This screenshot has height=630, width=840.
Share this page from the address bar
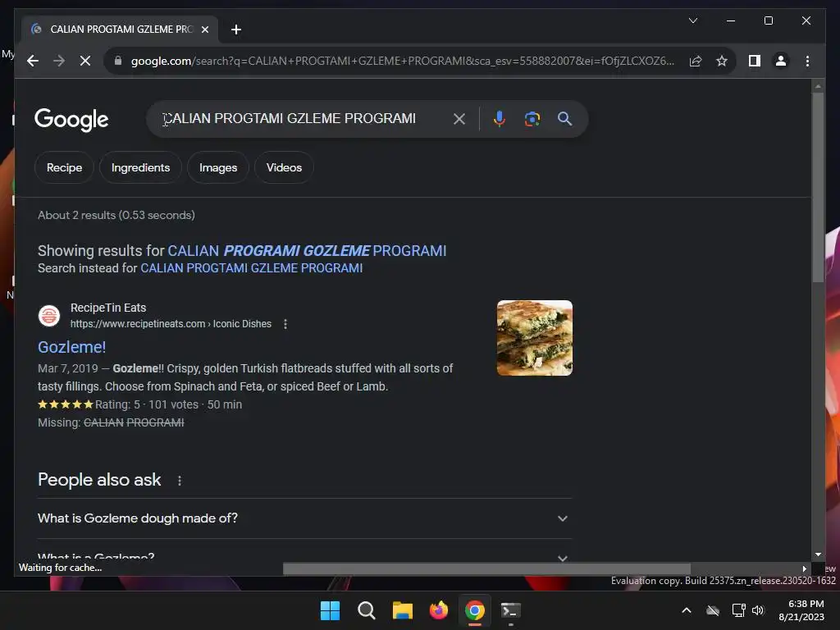pyautogui.click(x=696, y=61)
